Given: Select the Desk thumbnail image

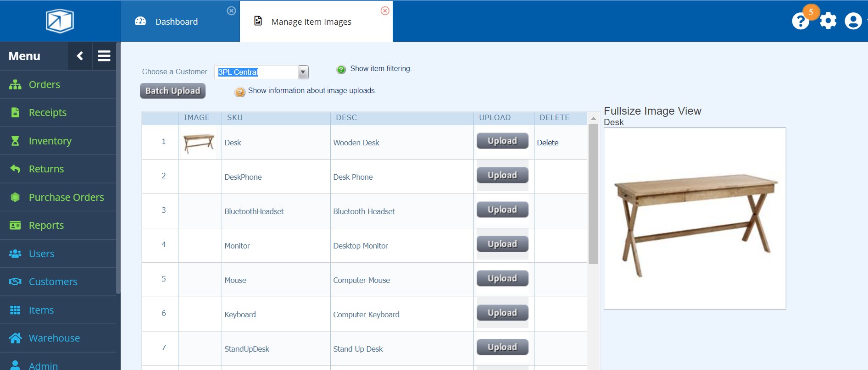Looking at the screenshot, I should (x=199, y=143).
